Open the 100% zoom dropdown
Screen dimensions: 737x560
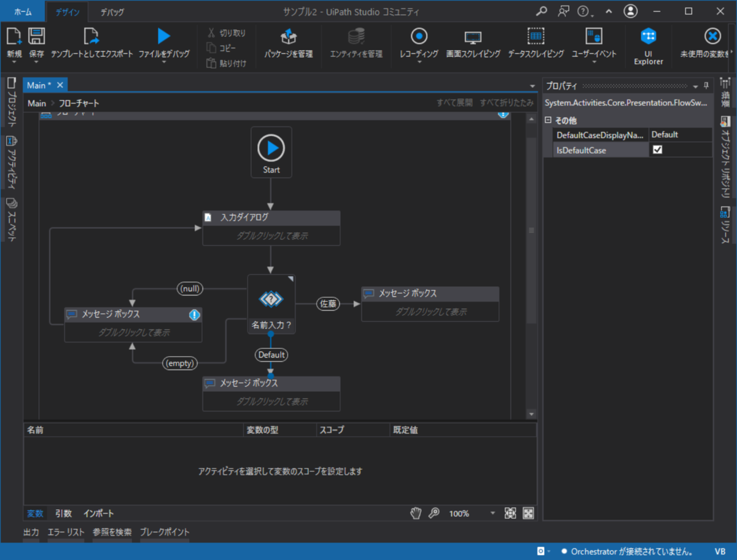click(x=493, y=514)
